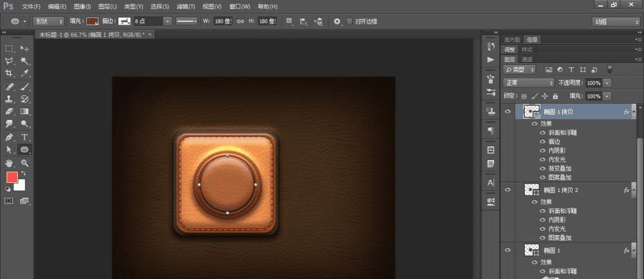Click the Rectangular Marquee tool
This screenshot has width=644, height=279.
click(10, 48)
